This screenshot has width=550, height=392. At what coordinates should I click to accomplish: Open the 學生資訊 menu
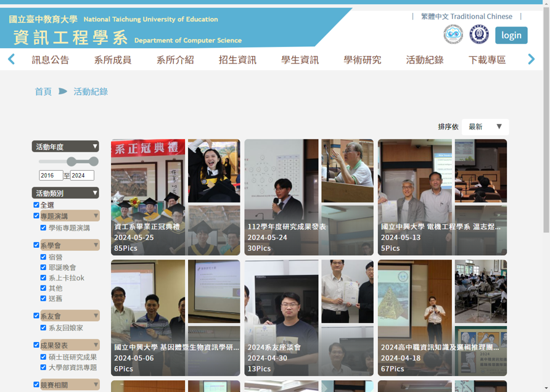(300, 60)
